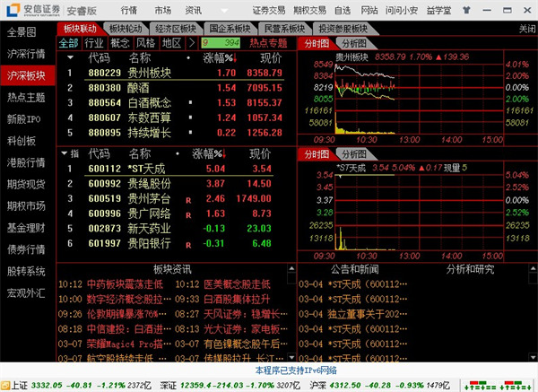Open 问问小安 assistant

(x=402, y=11)
